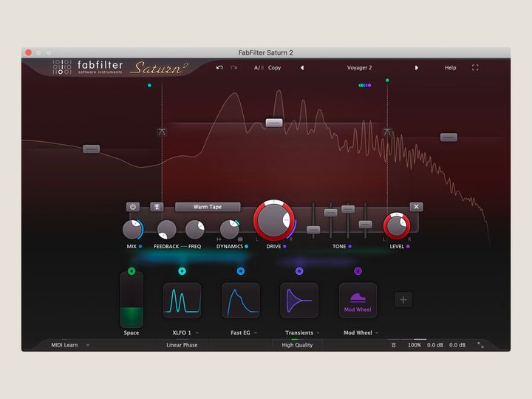Click the Mod Wheel source button
532x399 pixels.
point(358,271)
